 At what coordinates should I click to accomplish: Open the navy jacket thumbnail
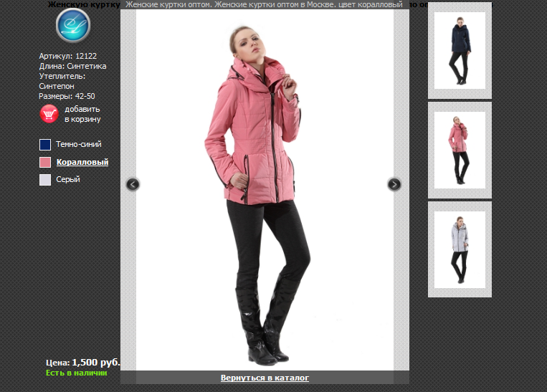pyautogui.click(x=460, y=50)
